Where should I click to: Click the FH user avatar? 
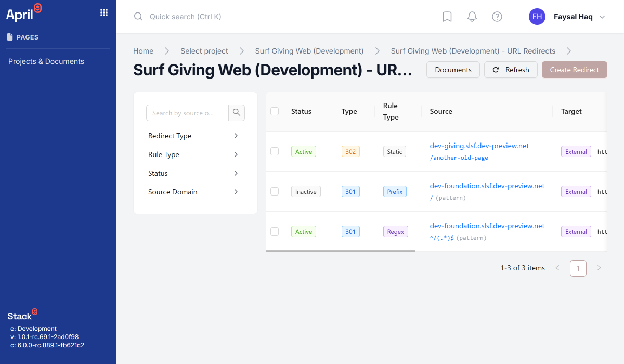pos(537,17)
